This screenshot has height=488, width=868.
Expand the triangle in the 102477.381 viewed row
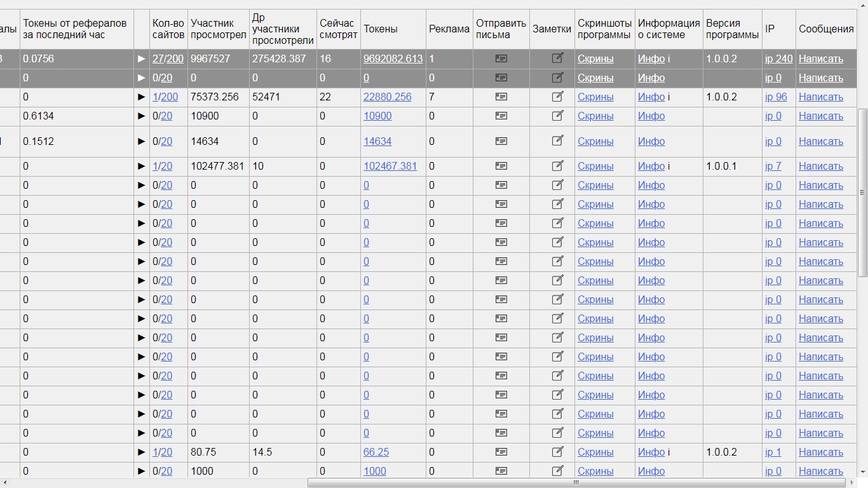pyautogui.click(x=141, y=166)
